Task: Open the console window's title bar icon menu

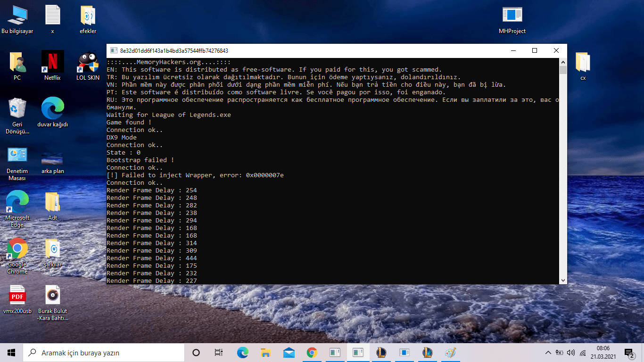Action: 114,50
